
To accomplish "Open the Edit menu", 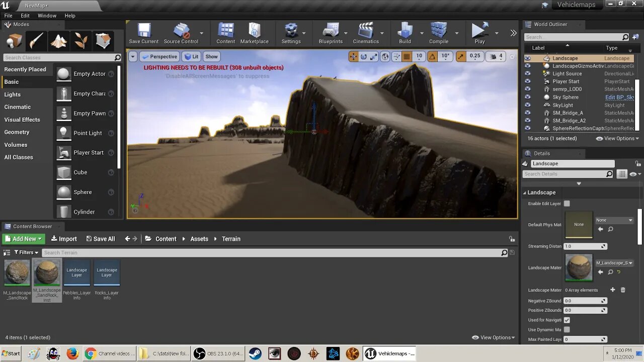I will coord(25,16).
